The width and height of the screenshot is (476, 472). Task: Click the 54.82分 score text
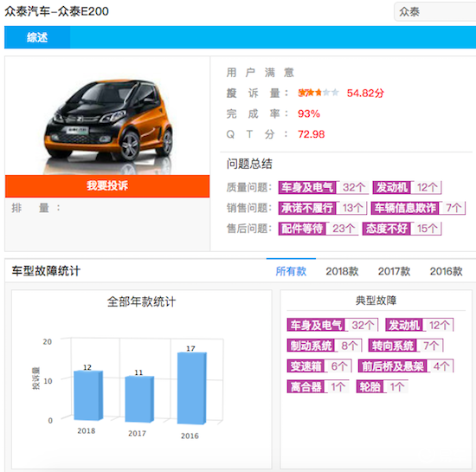365,93
